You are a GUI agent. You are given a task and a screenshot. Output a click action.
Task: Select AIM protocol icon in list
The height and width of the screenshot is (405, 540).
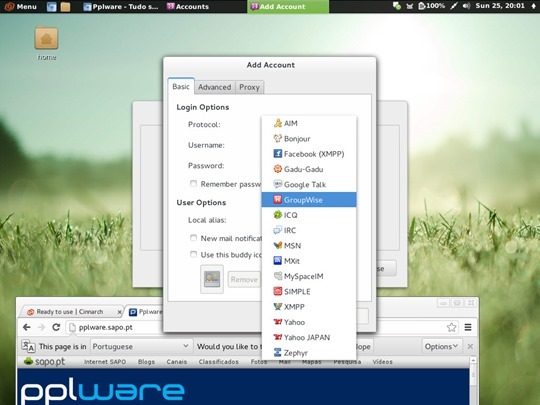pos(278,123)
